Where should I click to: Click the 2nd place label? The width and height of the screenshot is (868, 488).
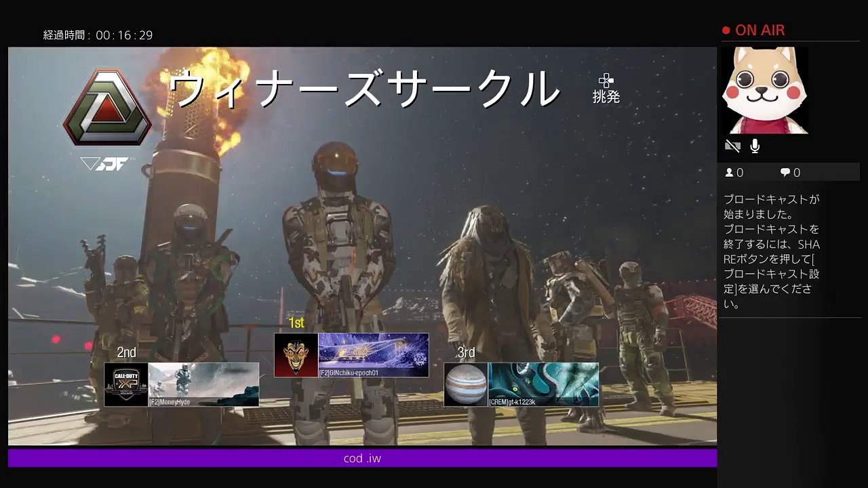[x=126, y=352]
